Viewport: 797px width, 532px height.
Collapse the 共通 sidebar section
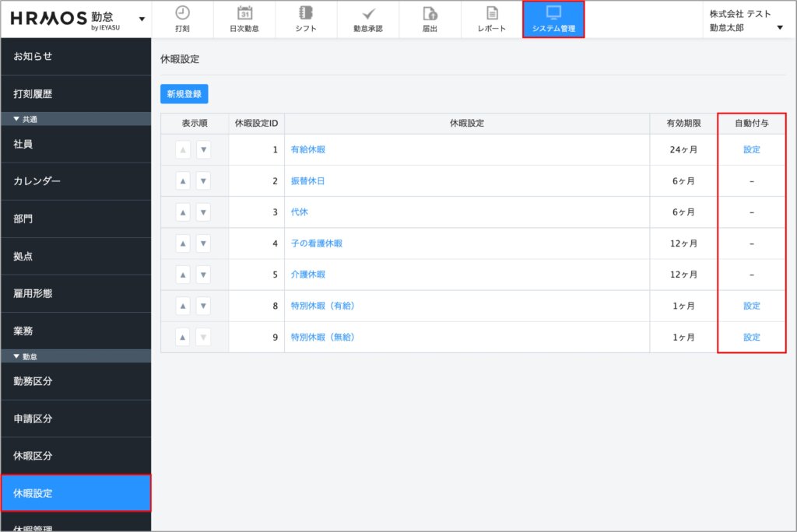pos(17,119)
